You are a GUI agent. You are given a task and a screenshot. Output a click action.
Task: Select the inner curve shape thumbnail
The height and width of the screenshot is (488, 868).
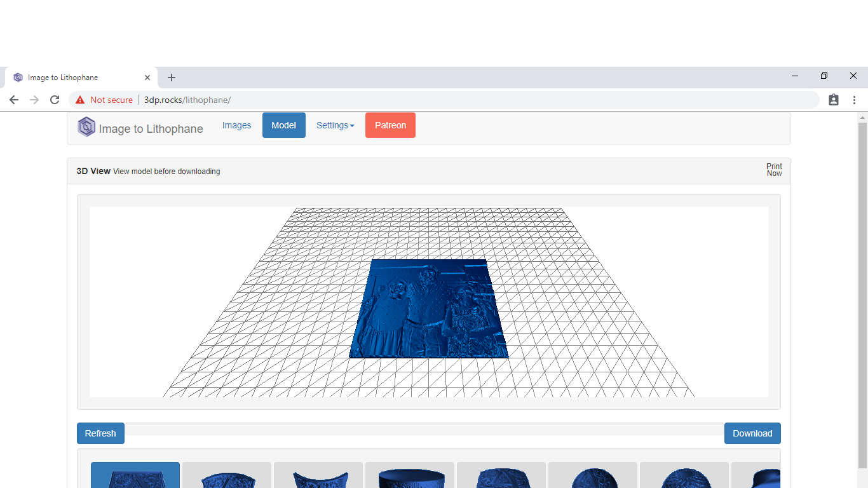coord(318,475)
